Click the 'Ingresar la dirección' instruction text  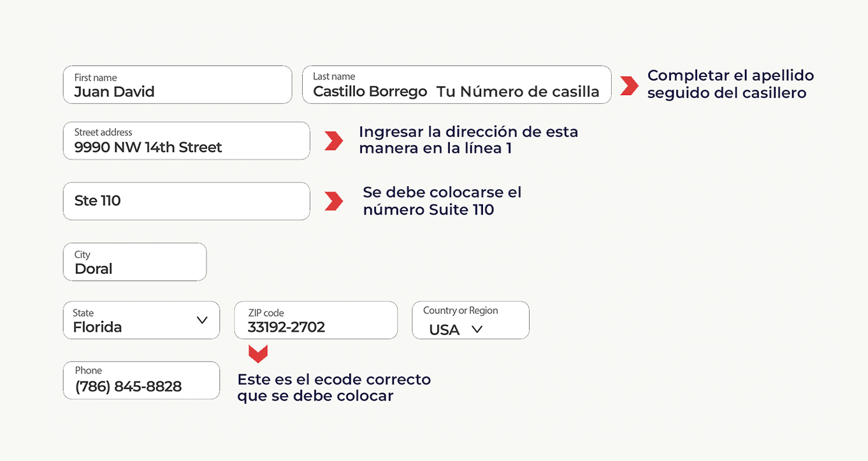click(x=468, y=140)
